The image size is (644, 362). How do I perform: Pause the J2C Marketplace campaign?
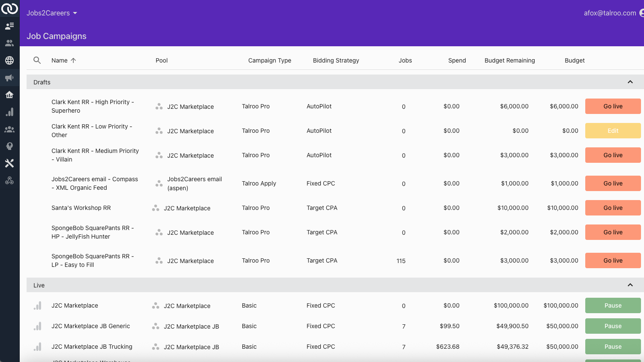[x=613, y=305]
